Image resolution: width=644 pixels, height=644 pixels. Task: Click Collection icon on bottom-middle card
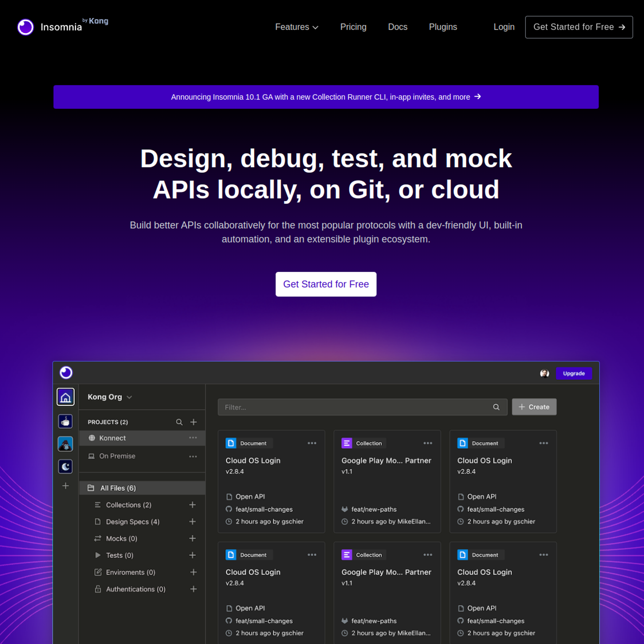tap(347, 555)
